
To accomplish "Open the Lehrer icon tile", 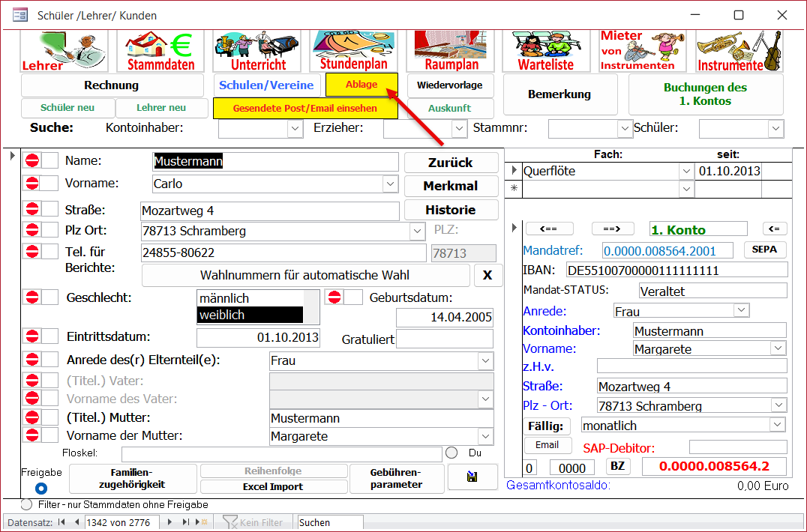I will (64, 51).
